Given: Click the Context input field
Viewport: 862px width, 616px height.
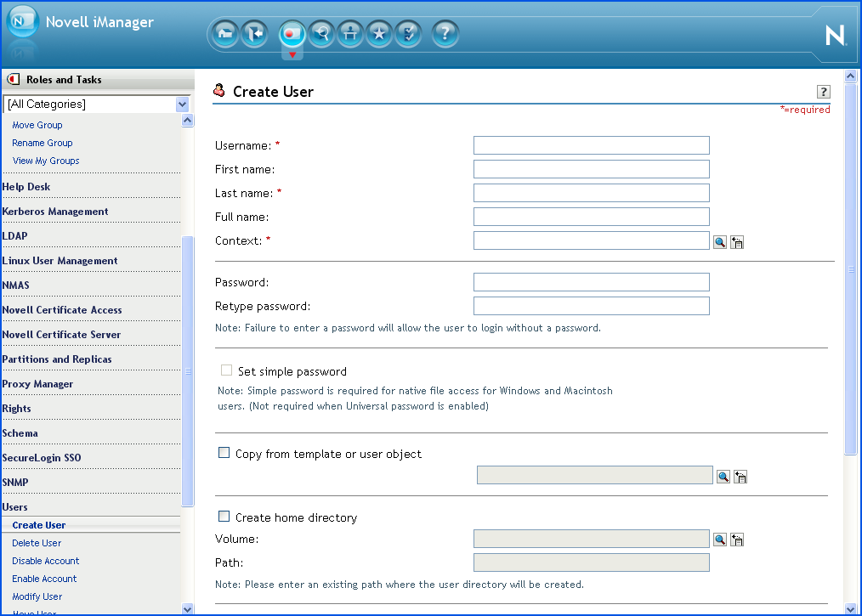Looking at the screenshot, I should (592, 240).
